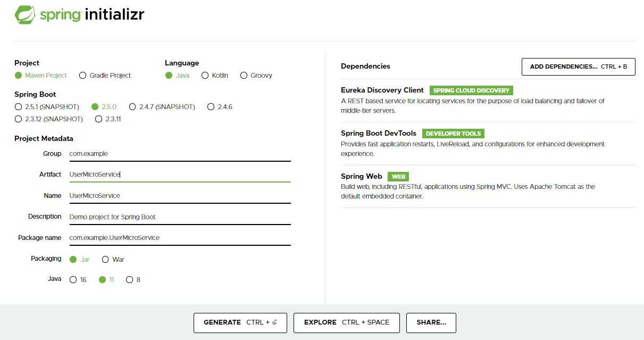644x340 pixels.
Task: Edit the Package name field
Action: coord(180,238)
